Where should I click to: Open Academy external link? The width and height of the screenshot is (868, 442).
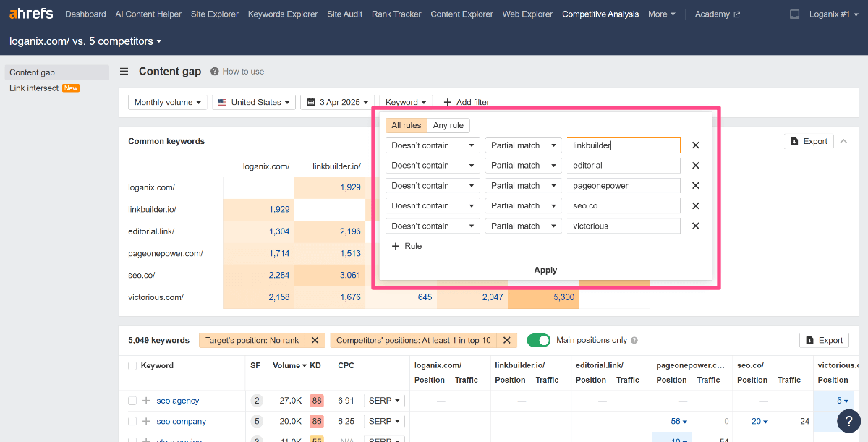pyautogui.click(x=717, y=14)
